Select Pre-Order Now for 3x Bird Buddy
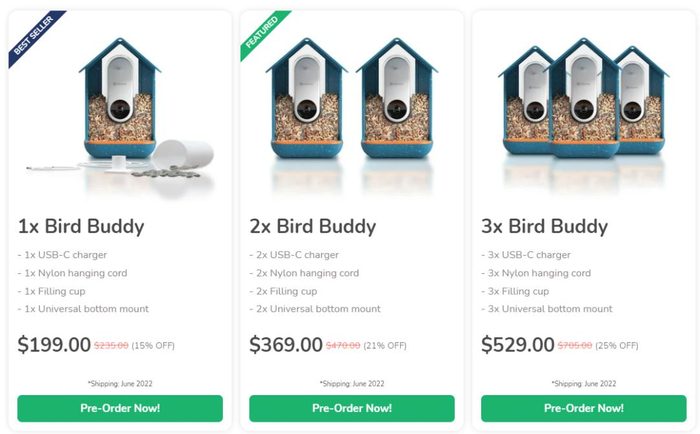Viewport: 700px width, 434px height. (583, 408)
